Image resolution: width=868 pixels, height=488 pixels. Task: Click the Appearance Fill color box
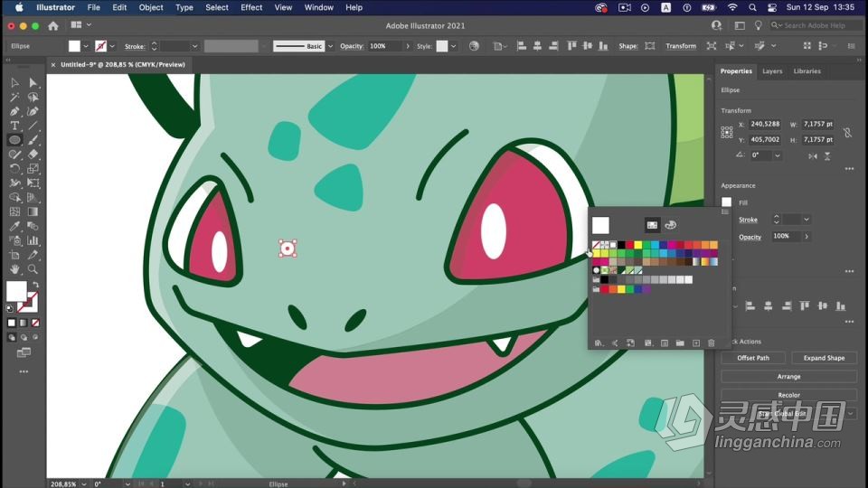[726, 202]
